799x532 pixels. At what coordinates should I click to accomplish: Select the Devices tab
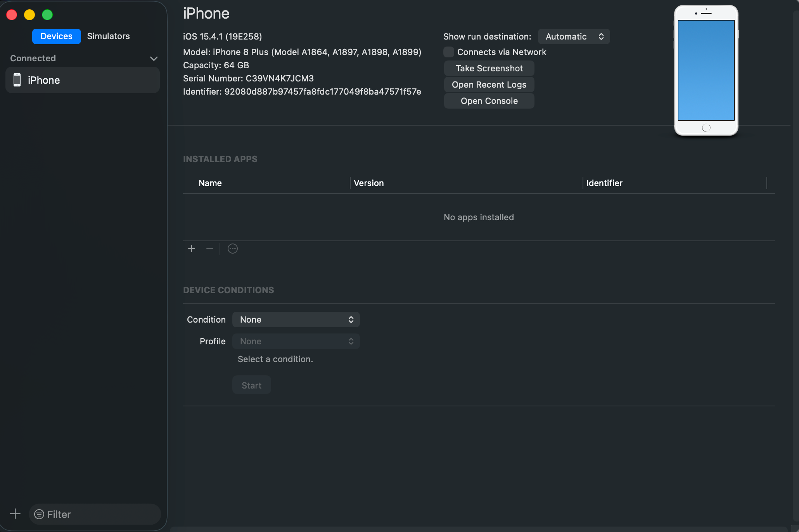pyautogui.click(x=57, y=36)
